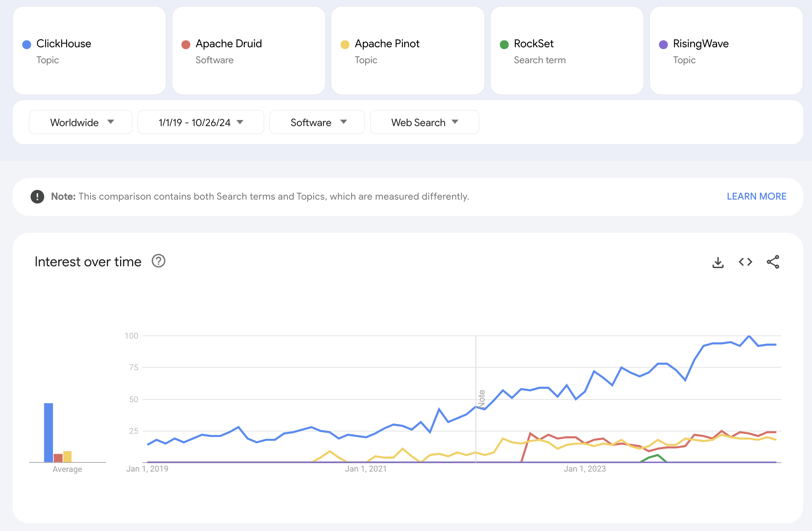Open the Worldwide region dropdown
The width and height of the screenshot is (812, 531).
80,122
